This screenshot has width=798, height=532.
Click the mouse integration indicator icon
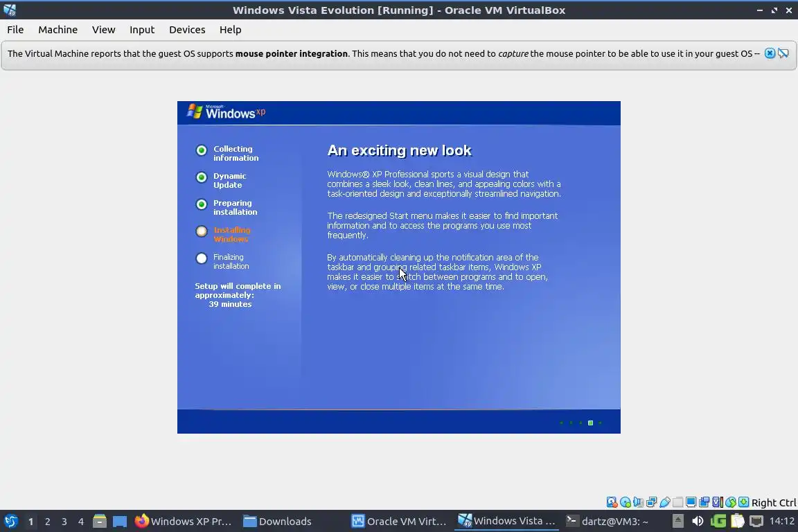(x=730, y=502)
